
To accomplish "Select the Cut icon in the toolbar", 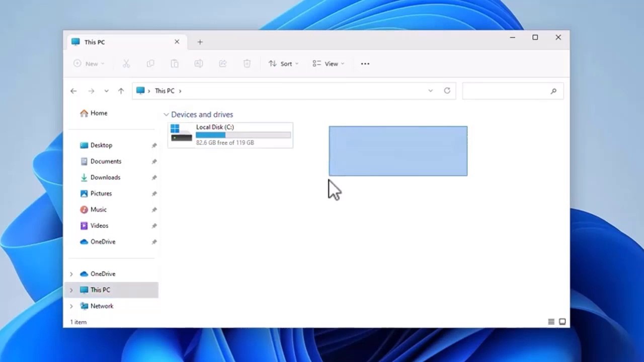I will 126,63.
